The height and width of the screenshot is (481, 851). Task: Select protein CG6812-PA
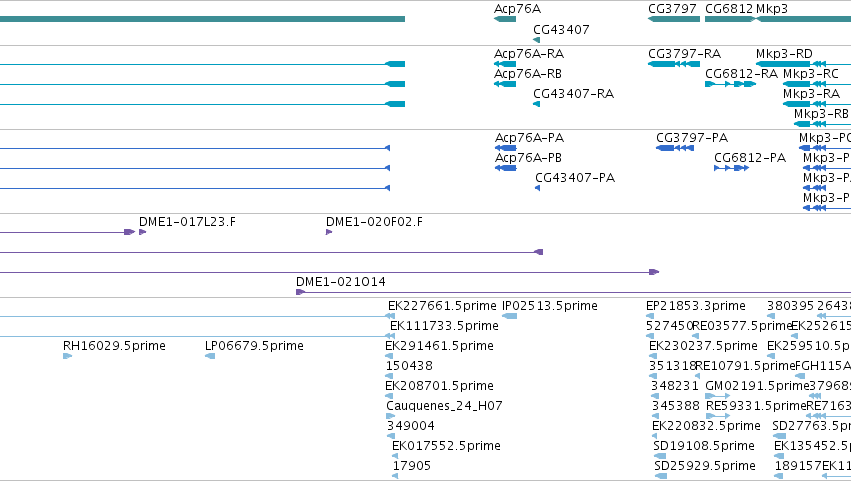[750, 158]
